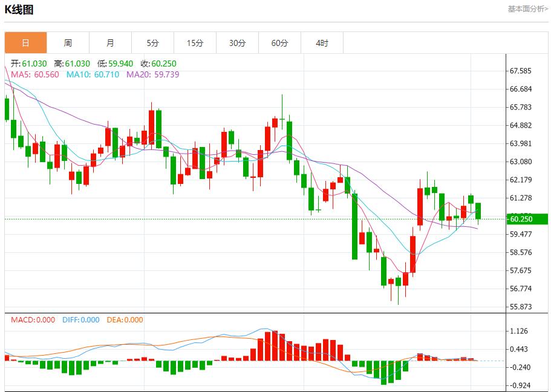
Task: Reselect the highlighted 日 (daily) tab
Action: click(x=26, y=42)
